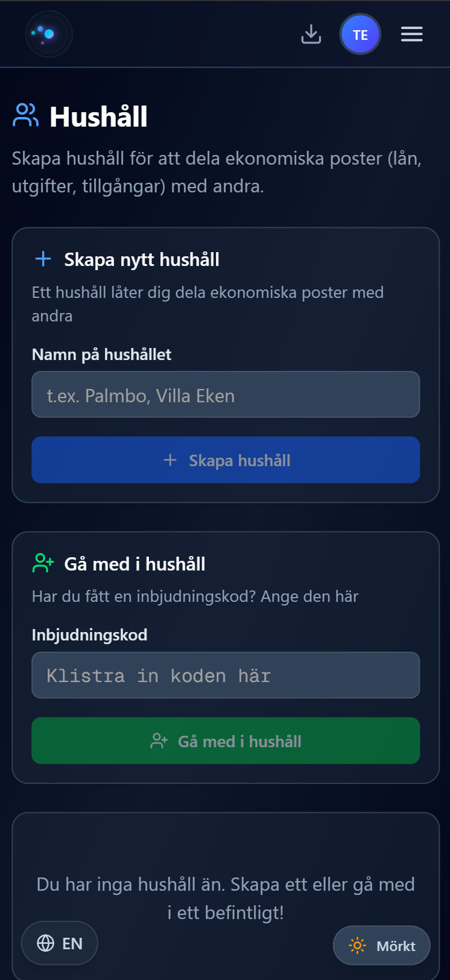
Task: Click the globe icon on language button
Action: 46,943
